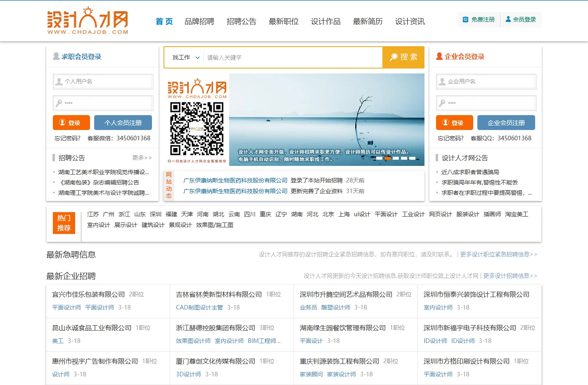
Task: Open 3D设计师 job link
Action: [x=188, y=374]
